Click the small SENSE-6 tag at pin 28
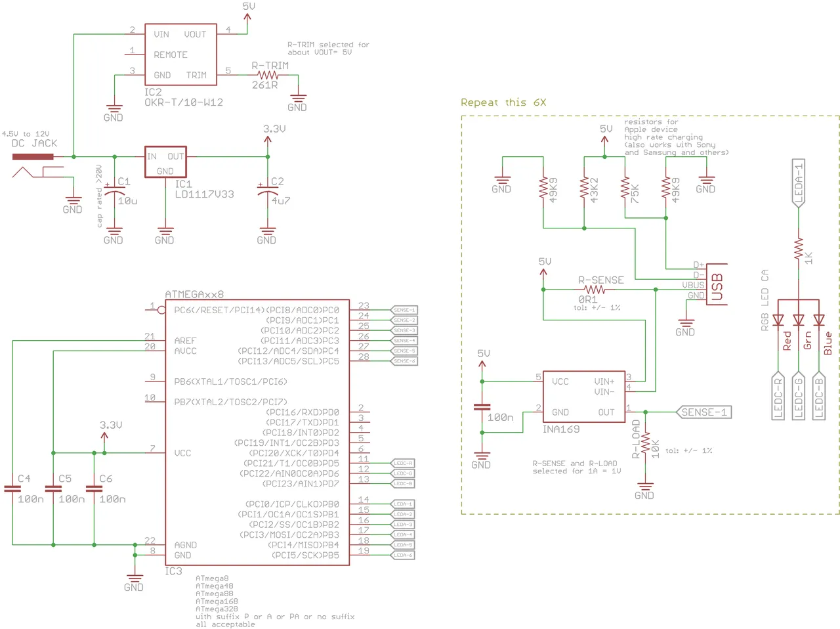The image size is (840, 629). click(x=404, y=361)
